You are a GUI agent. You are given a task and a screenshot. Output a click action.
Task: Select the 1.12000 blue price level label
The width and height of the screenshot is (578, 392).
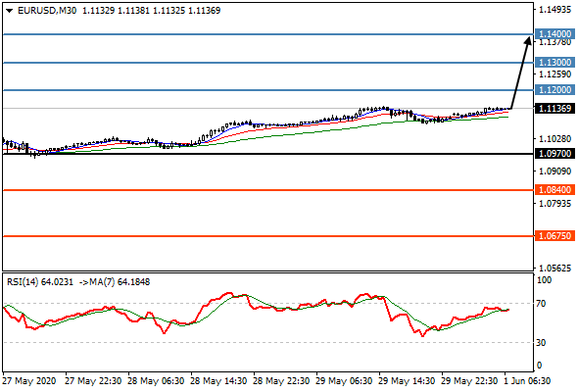554,89
